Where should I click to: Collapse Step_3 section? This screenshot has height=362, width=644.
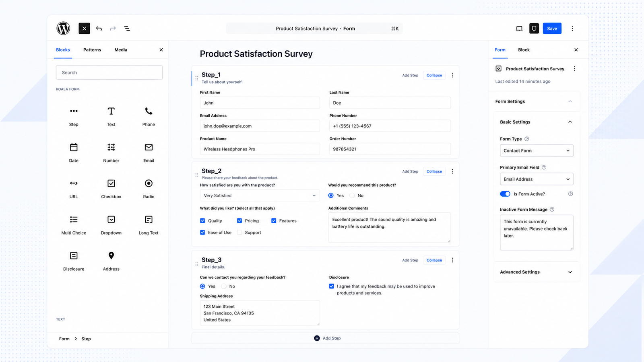coord(434,260)
